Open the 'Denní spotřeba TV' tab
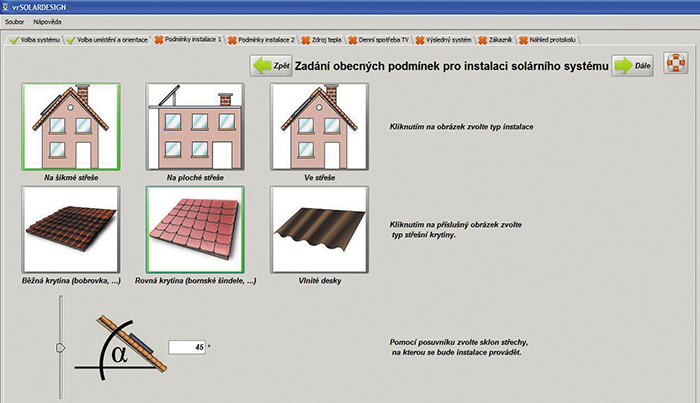 coord(379,40)
